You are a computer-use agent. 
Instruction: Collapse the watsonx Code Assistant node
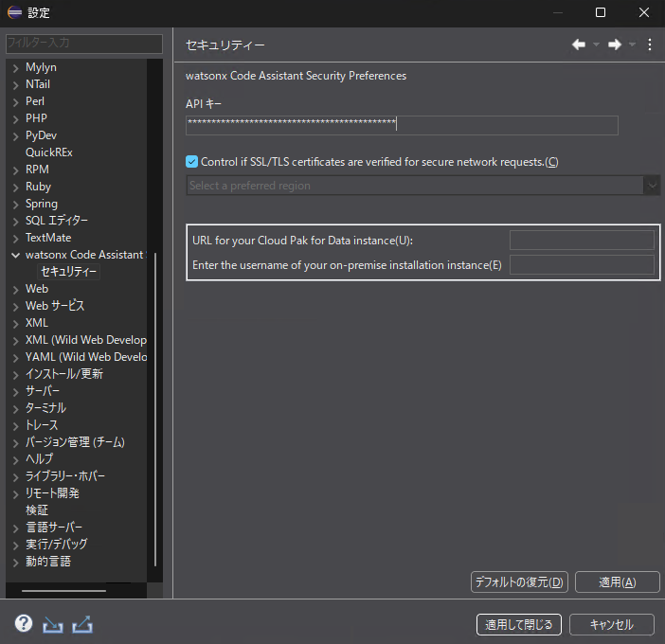(x=16, y=255)
